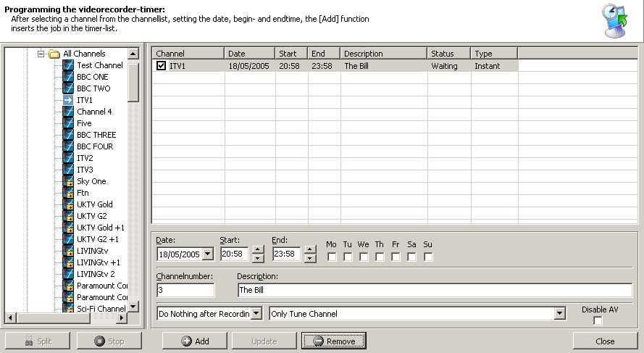The width and height of the screenshot is (644, 353).
Task: Sort the list by Status column header
Action: (x=448, y=54)
